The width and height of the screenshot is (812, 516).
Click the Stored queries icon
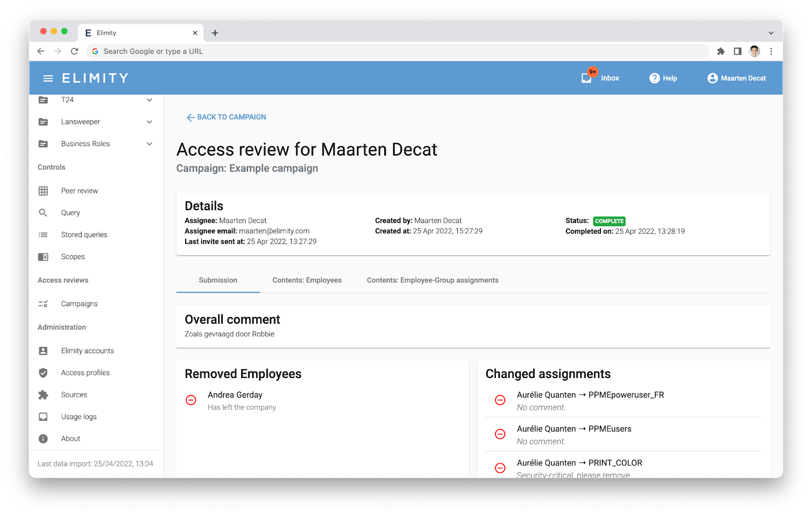click(x=44, y=234)
